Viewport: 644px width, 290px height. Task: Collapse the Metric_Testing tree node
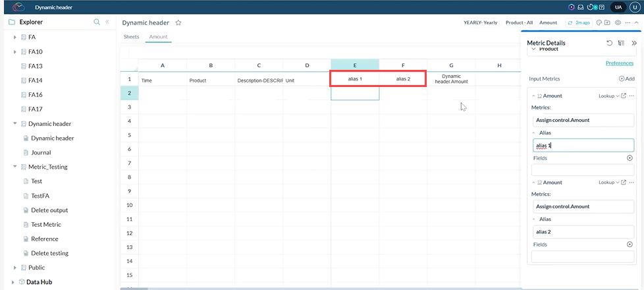point(15,167)
